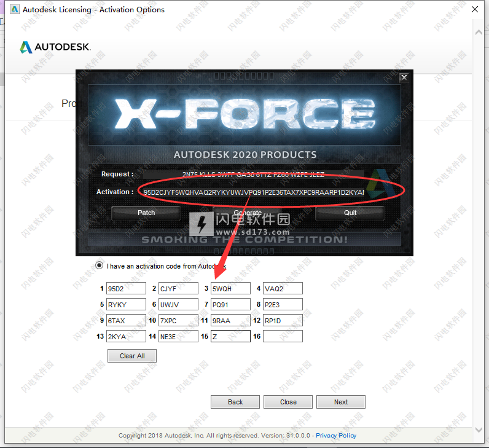Click the Autodesk title bar app icon
This screenshot has width=489, height=448.
[15, 9]
